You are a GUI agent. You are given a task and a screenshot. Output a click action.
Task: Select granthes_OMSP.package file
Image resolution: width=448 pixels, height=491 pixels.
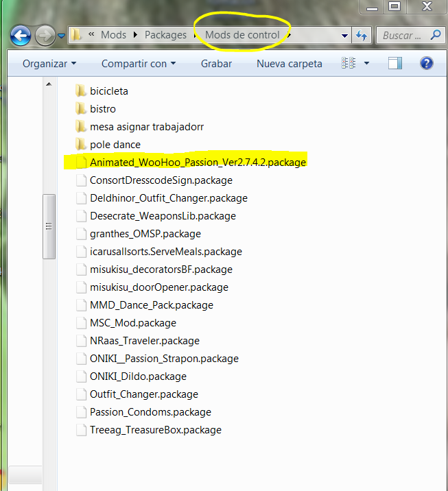pyautogui.click(x=145, y=234)
